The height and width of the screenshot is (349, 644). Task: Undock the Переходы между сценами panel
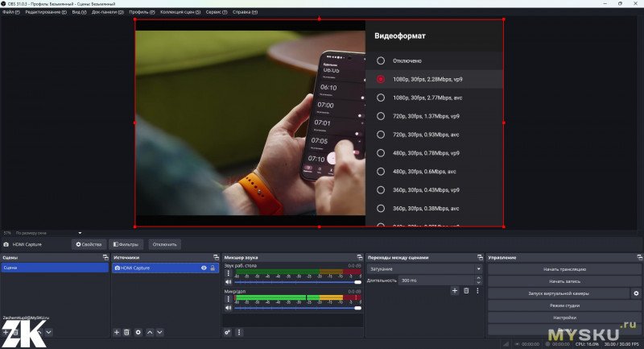pos(480,257)
